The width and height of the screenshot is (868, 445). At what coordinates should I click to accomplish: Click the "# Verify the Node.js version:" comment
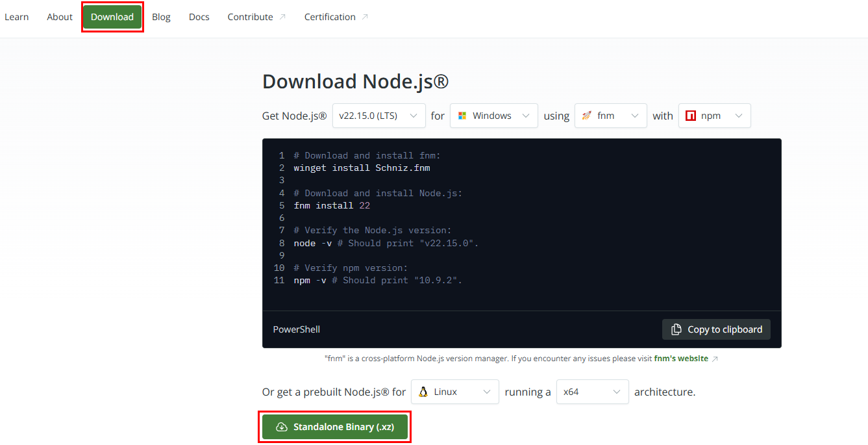click(x=372, y=230)
